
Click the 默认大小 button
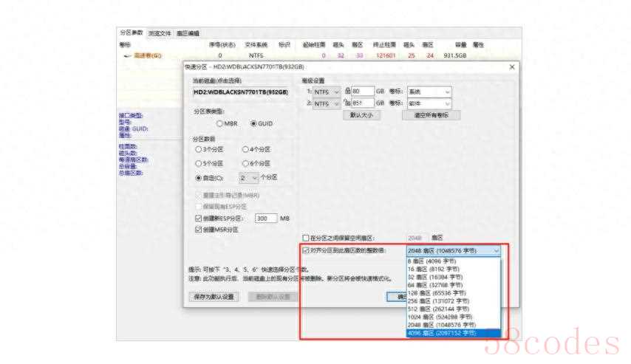361,115
